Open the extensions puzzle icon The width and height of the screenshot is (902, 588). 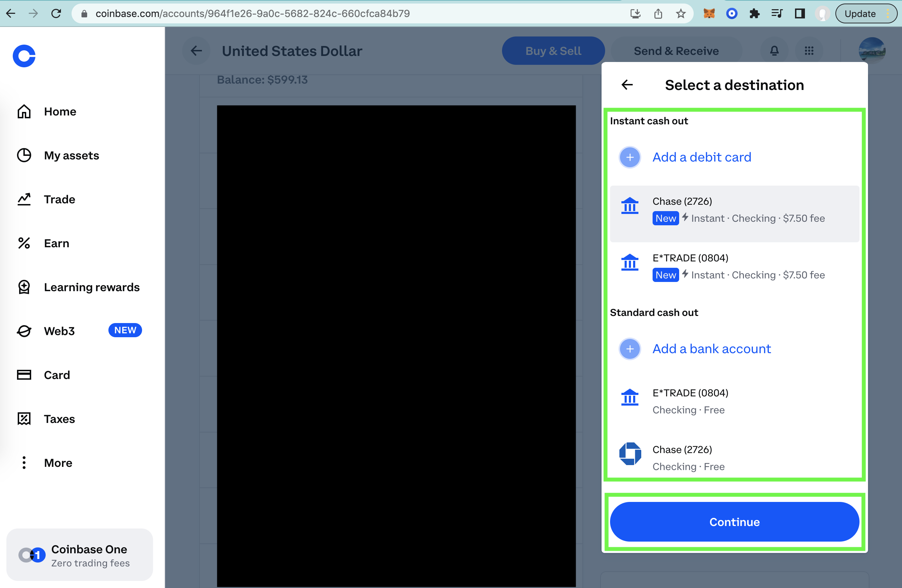pos(755,14)
